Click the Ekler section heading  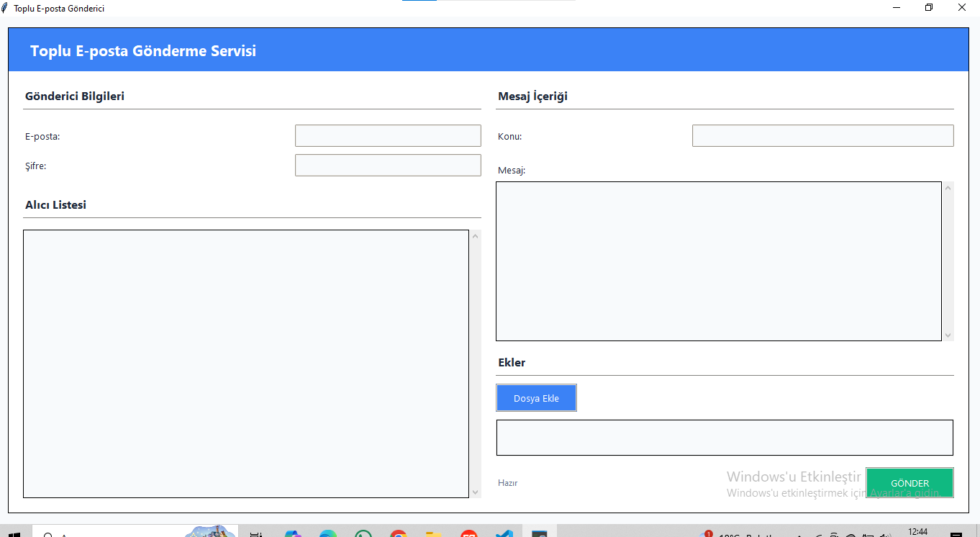(512, 362)
